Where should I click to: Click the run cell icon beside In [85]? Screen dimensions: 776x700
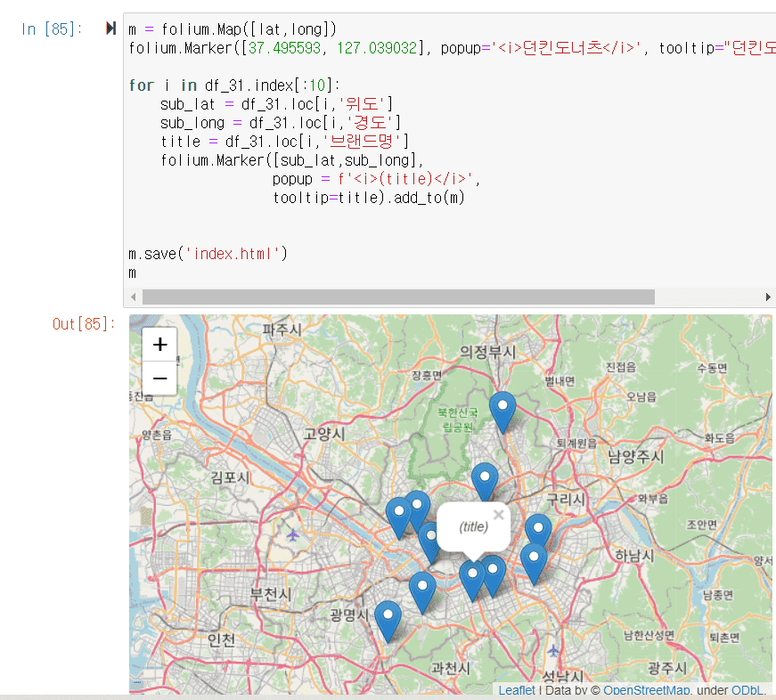110,28
